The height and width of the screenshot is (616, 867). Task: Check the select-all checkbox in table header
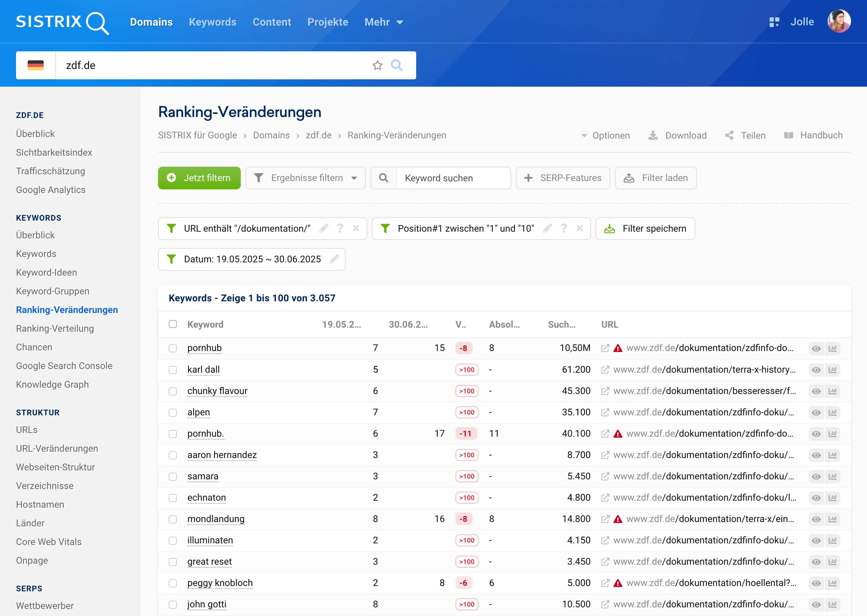pyautogui.click(x=173, y=324)
